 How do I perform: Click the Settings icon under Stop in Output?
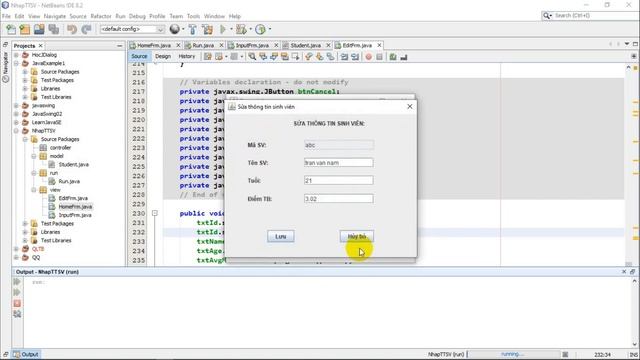[x=17, y=314]
